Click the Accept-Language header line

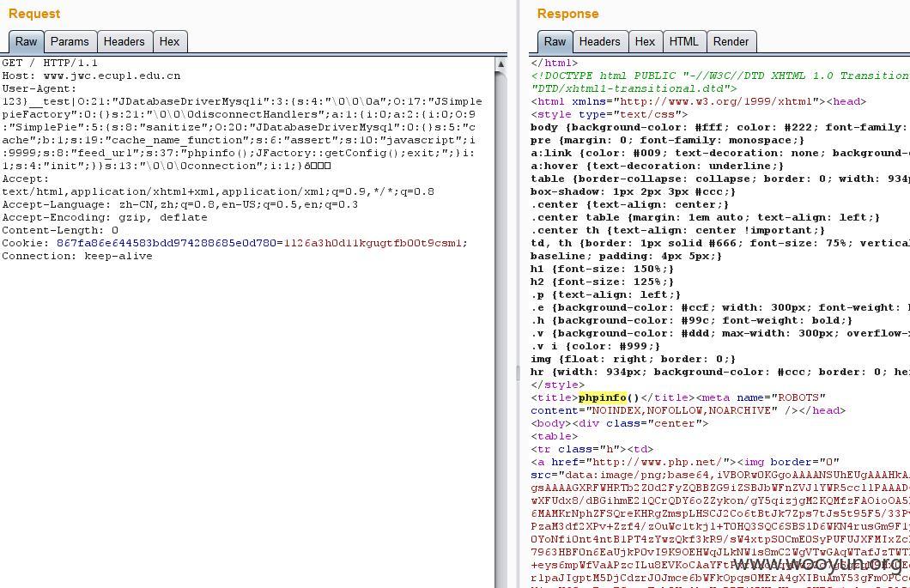point(180,204)
